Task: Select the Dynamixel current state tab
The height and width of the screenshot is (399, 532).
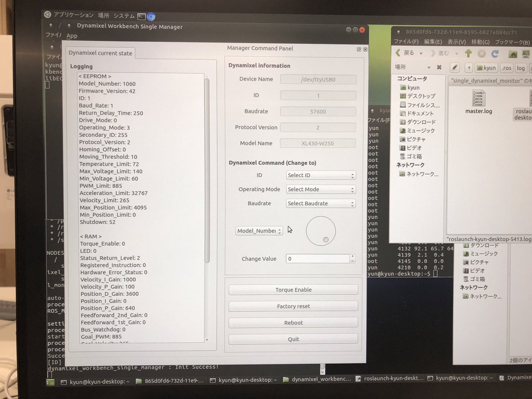Action: point(101,53)
